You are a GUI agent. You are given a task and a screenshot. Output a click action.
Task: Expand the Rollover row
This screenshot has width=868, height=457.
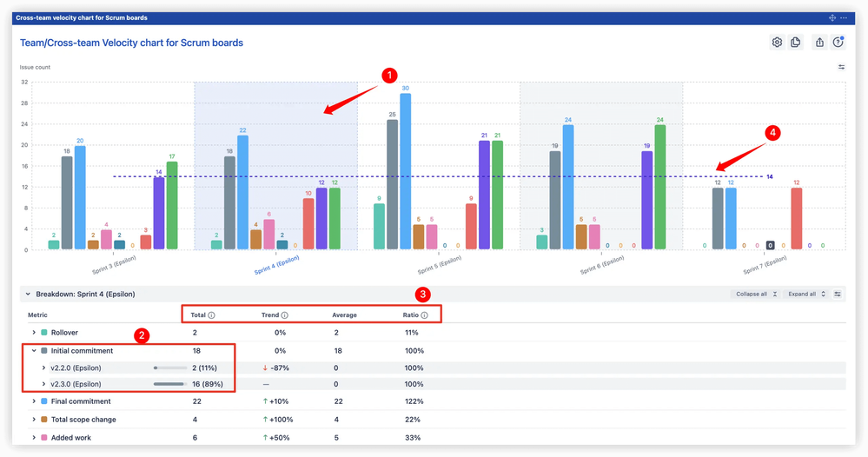(x=34, y=333)
